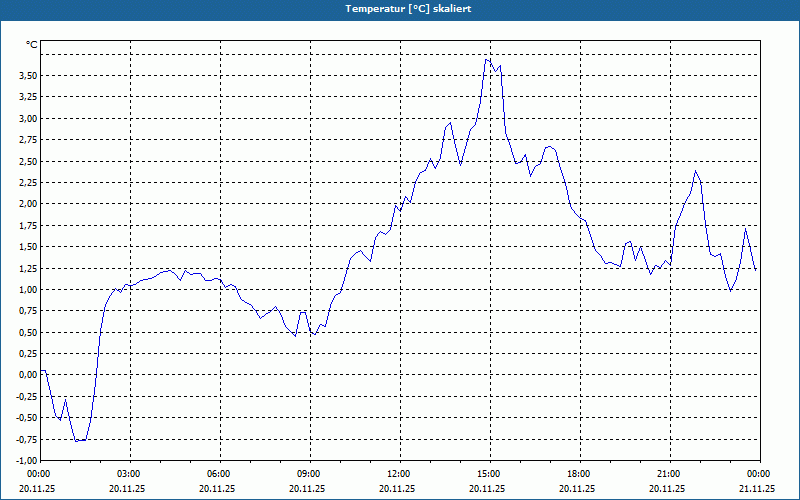Choose the "1,75" y-axis value
Screen dimensions: 800x500
pos(28,226)
